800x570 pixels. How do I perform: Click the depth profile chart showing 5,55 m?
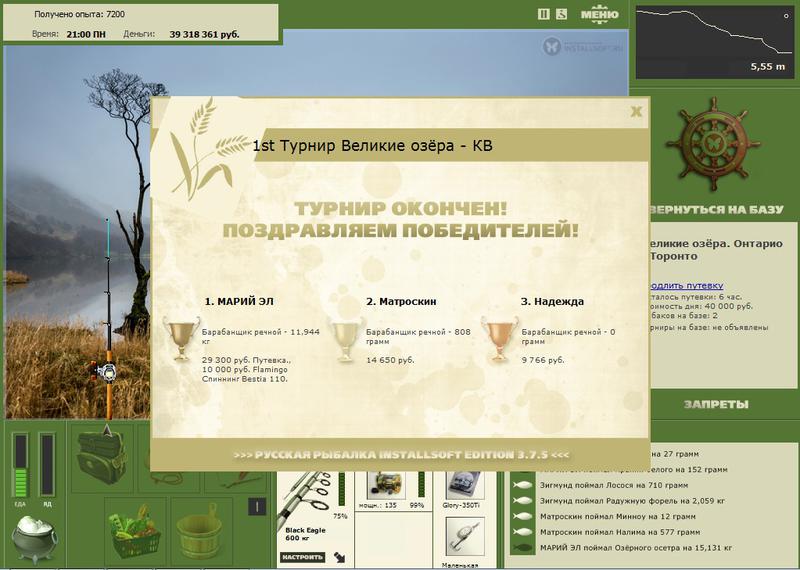715,42
